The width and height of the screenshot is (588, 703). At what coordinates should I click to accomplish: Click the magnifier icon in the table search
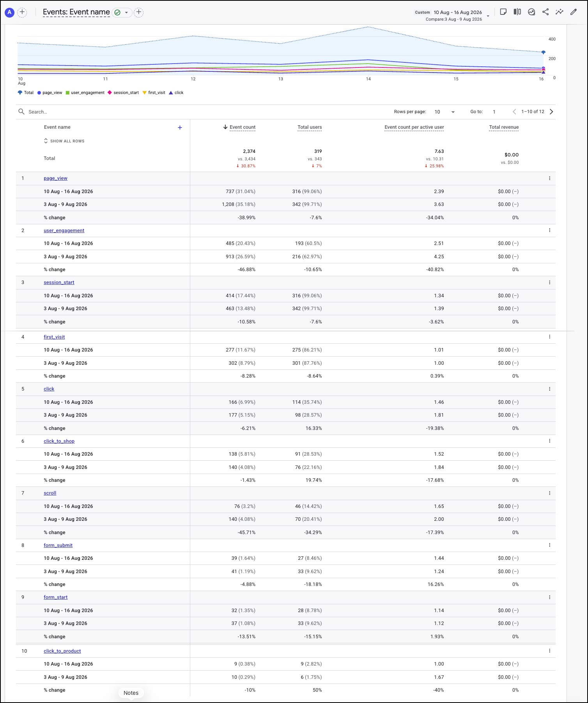click(x=21, y=112)
